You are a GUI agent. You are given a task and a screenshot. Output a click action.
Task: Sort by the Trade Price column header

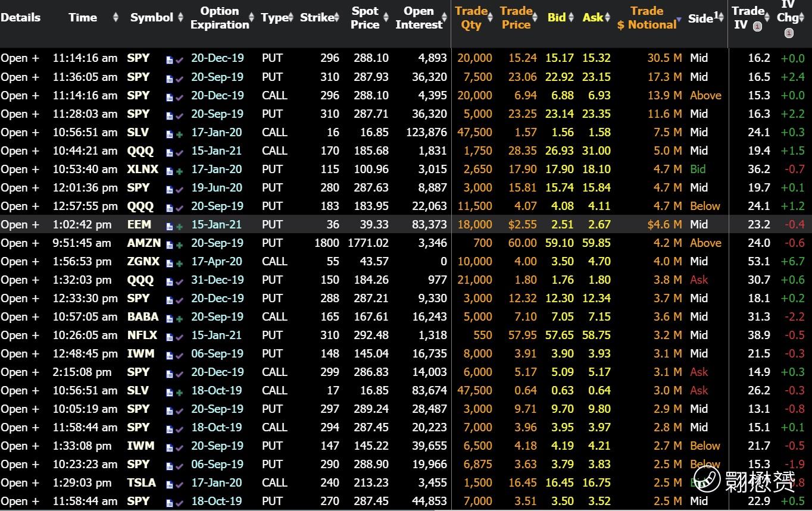[516, 18]
